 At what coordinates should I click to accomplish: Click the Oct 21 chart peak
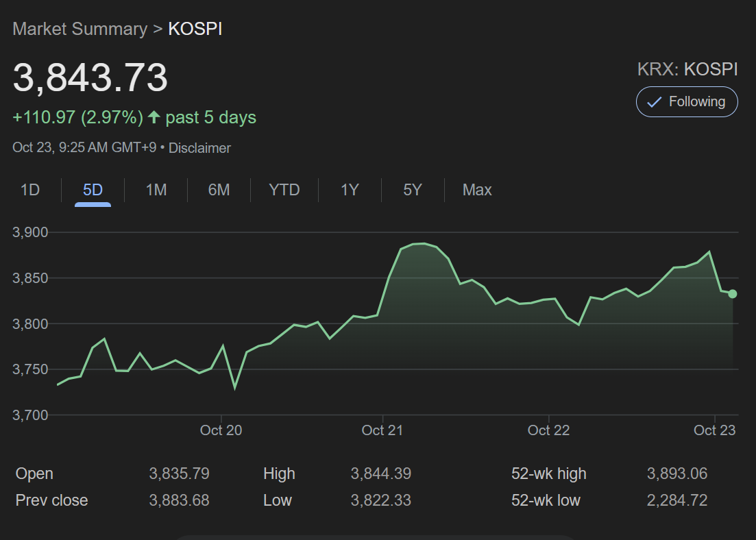coord(418,244)
